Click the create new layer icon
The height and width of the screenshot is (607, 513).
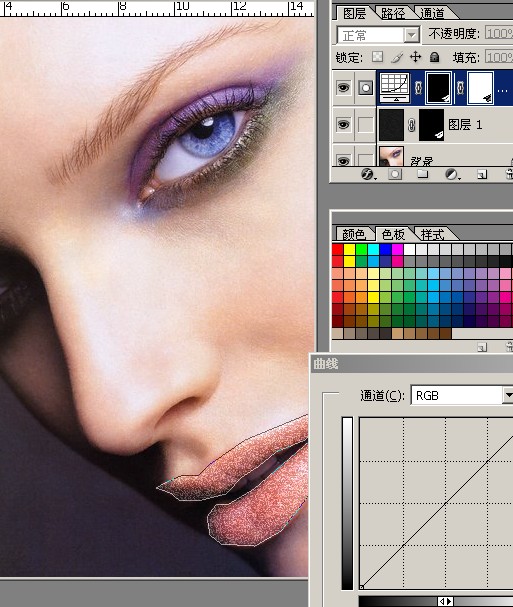(x=482, y=175)
